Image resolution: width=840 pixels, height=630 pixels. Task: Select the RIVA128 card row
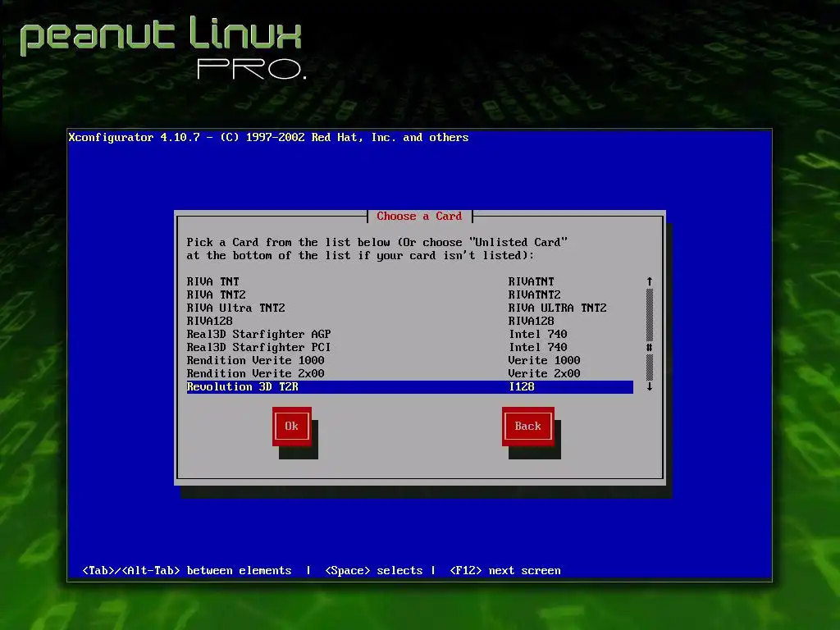(x=410, y=321)
